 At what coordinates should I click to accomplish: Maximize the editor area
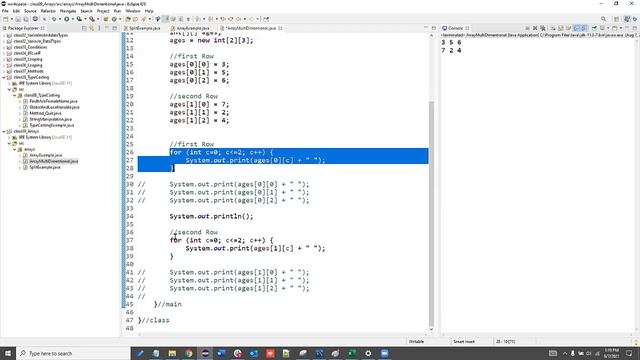433,28
